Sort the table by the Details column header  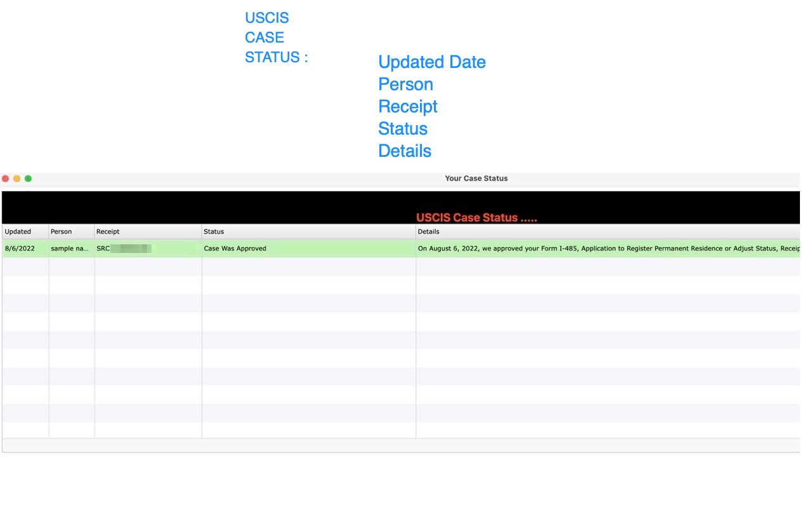(x=429, y=231)
